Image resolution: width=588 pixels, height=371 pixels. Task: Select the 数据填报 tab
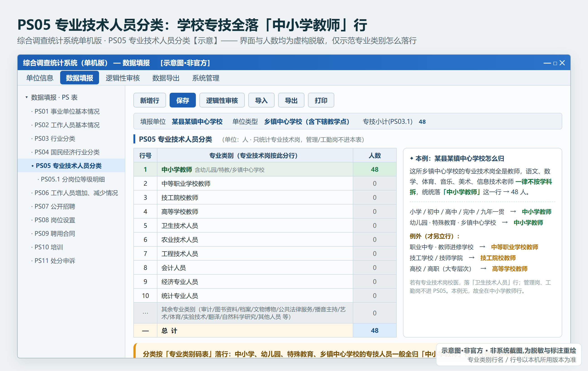point(79,78)
